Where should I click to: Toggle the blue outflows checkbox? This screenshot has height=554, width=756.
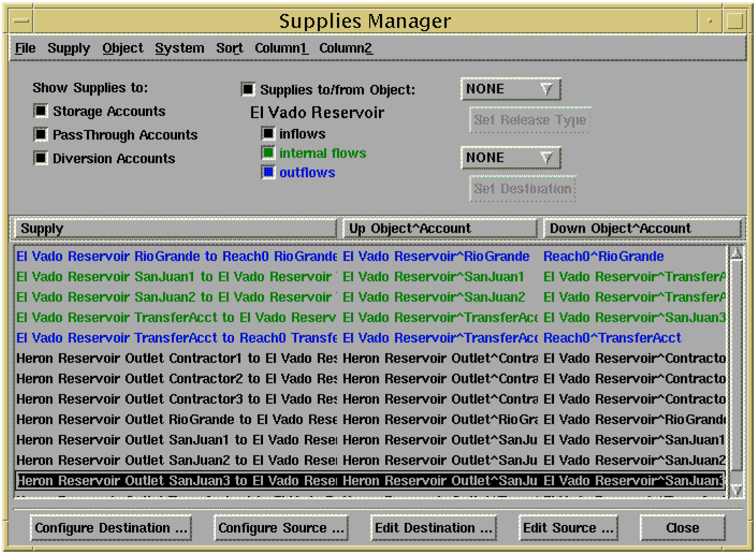click(268, 172)
